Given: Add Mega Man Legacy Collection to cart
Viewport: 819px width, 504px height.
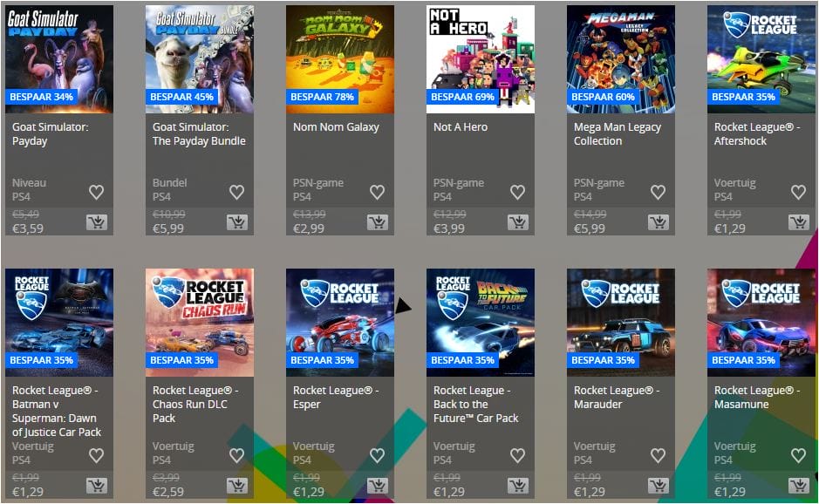Looking at the screenshot, I should (659, 222).
